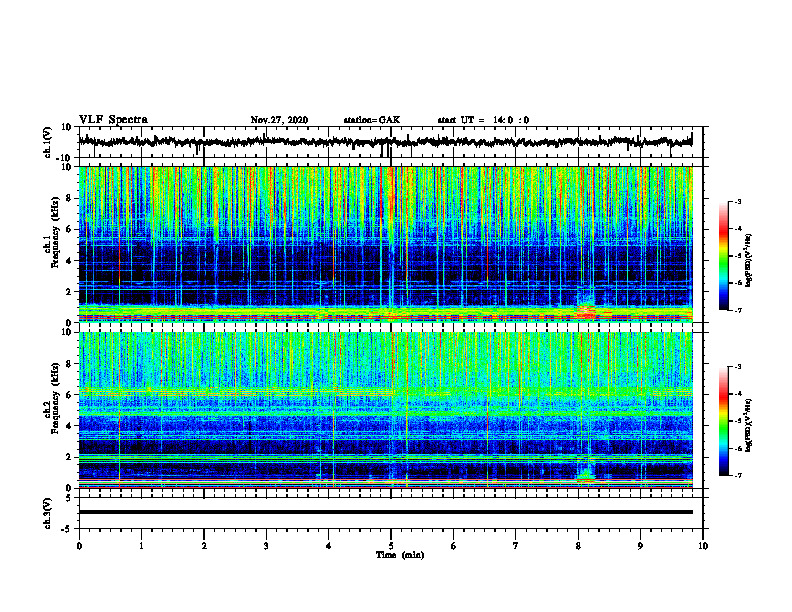Click the "VLF Spectra" title text
792x612 pixels.
pyautogui.click(x=113, y=120)
